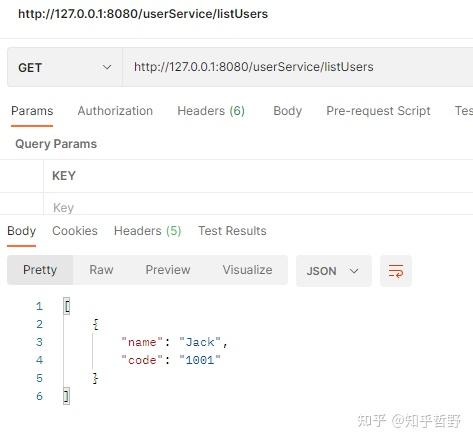Viewport: 473px width, 442px height.
Task: Click the closing square bracket on line 6
Action: point(67,396)
